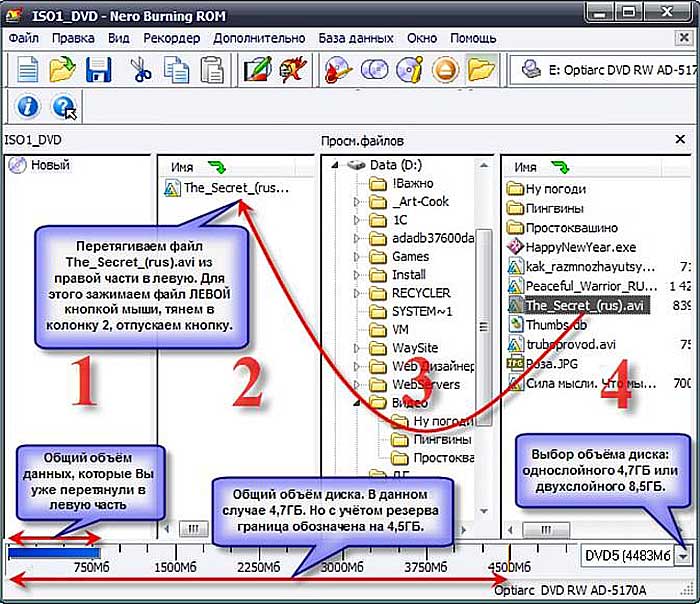The image size is (700, 604).
Task: Open the Nero CoverDesigner pencil icon
Action: coord(257,69)
